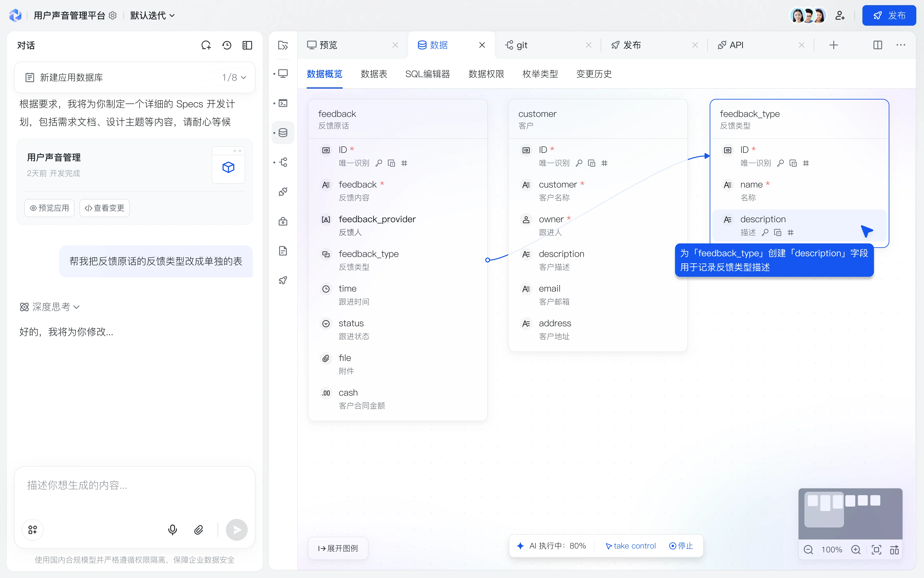Open conversation history clock icon

point(227,45)
